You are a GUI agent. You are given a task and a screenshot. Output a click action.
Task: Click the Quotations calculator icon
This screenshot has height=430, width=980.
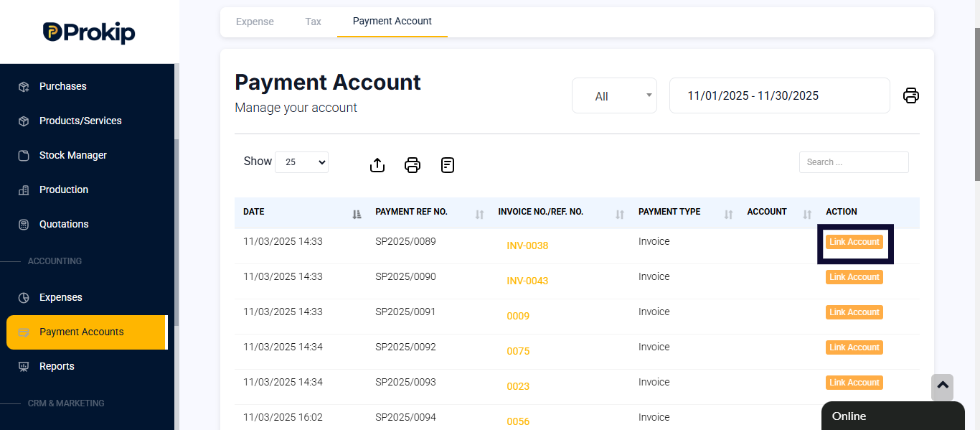coord(24,224)
